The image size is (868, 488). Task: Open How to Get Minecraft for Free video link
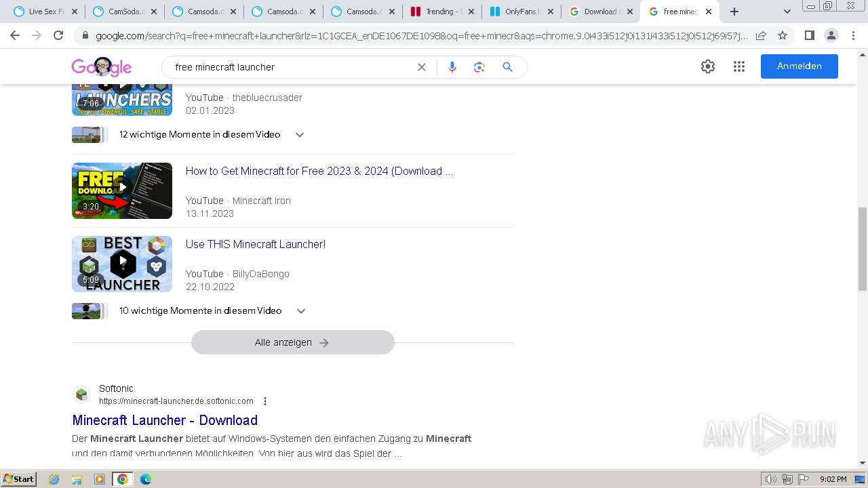[x=319, y=171]
